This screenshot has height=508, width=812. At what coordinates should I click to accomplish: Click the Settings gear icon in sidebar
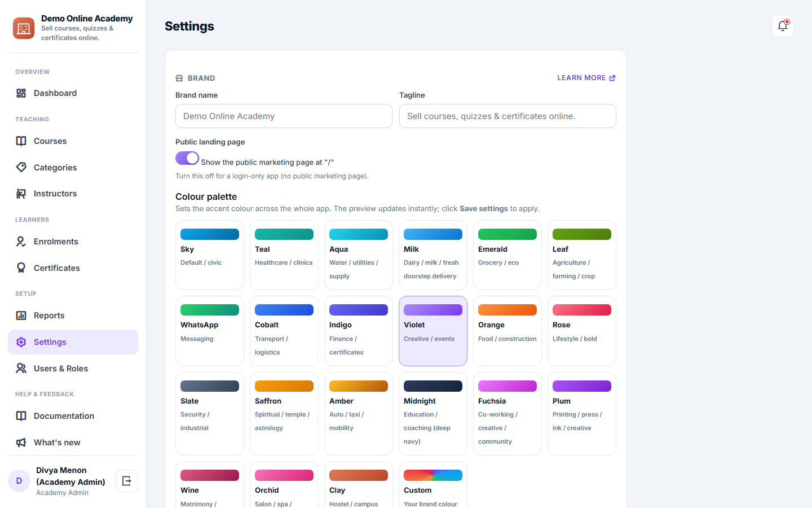[x=21, y=342]
